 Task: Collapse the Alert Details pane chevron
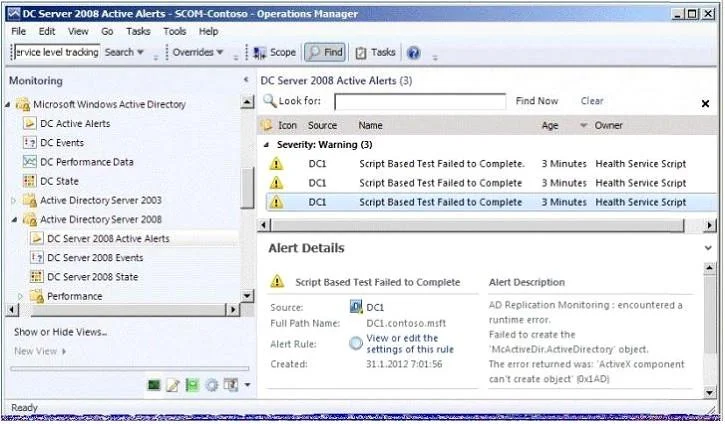point(708,248)
